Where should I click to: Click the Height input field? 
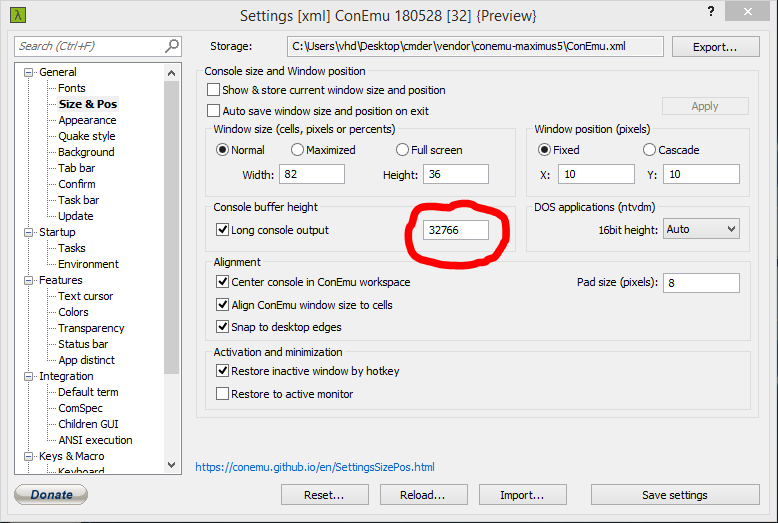pyautogui.click(x=455, y=174)
